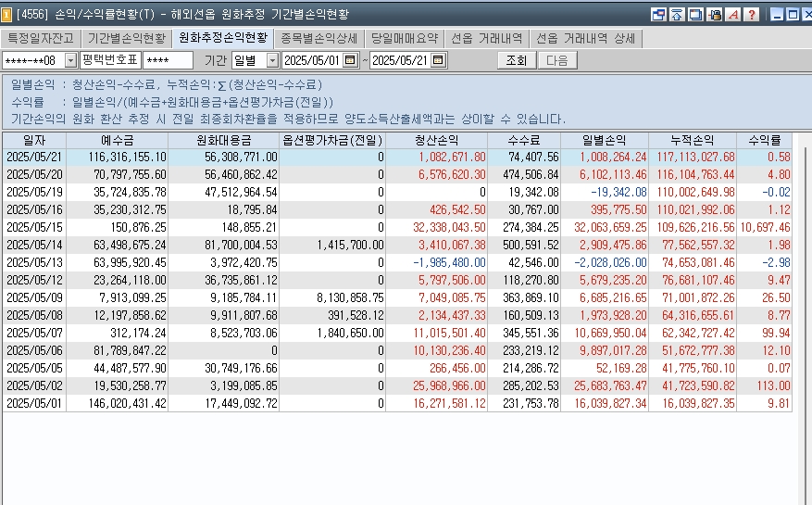The image size is (812, 505).
Task: Click the 예수금 column header
Action: point(117,141)
